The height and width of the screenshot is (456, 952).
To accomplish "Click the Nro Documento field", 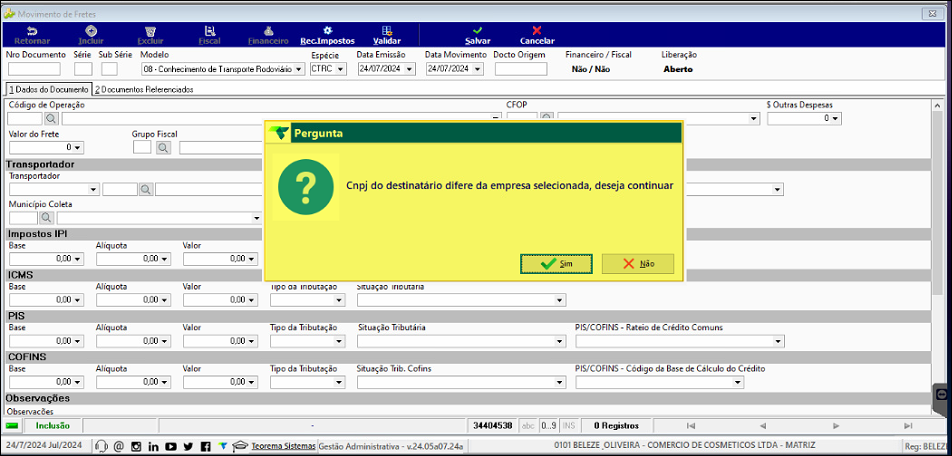I will click(35, 69).
